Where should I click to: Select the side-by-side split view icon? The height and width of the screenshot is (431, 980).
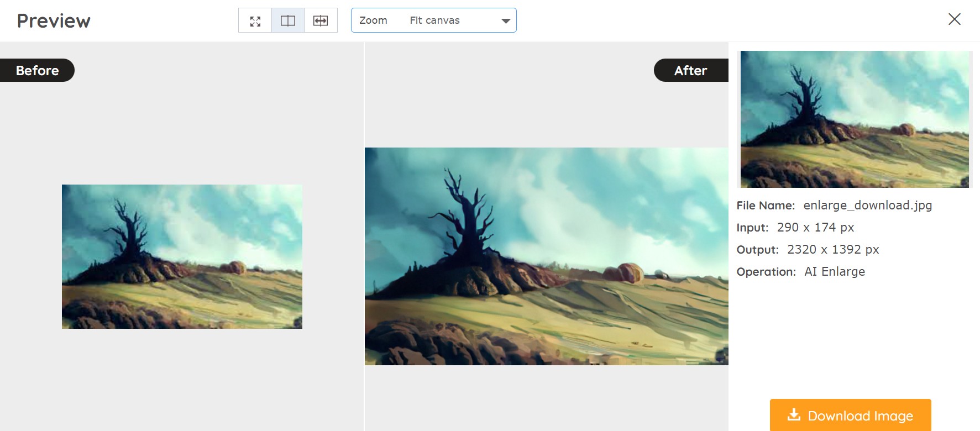point(288,21)
